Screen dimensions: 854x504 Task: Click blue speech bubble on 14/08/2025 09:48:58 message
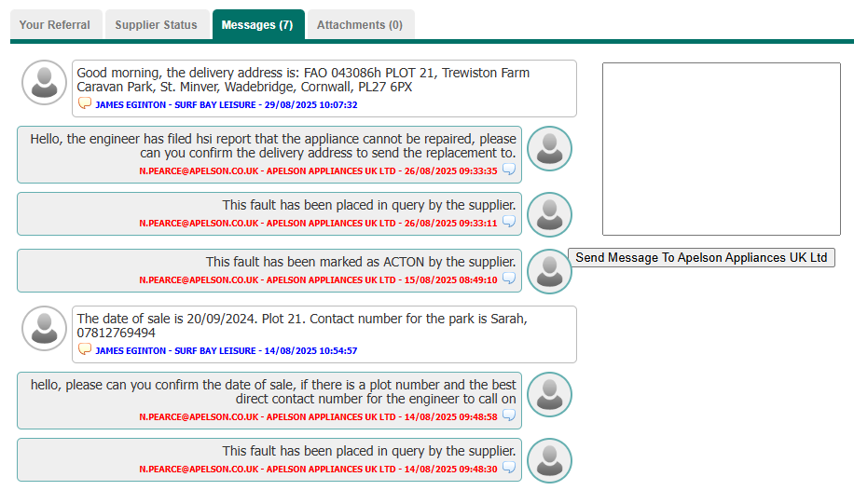pyautogui.click(x=509, y=415)
